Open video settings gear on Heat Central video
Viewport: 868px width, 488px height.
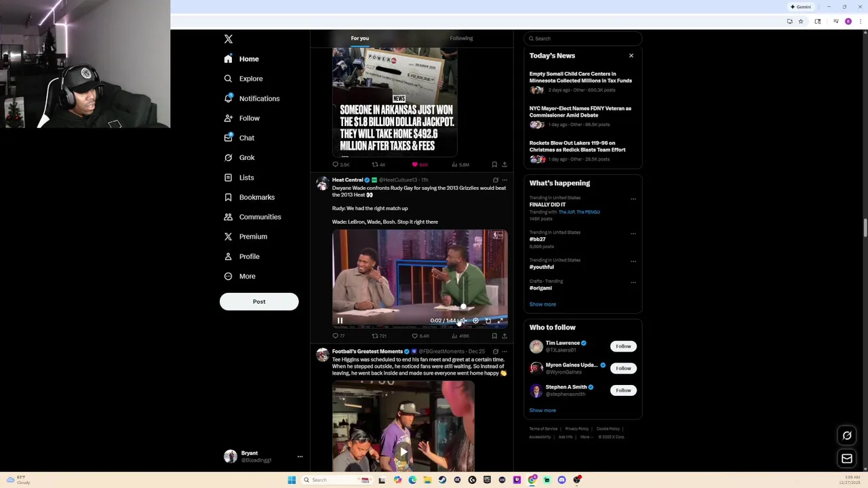coord(475,321)
